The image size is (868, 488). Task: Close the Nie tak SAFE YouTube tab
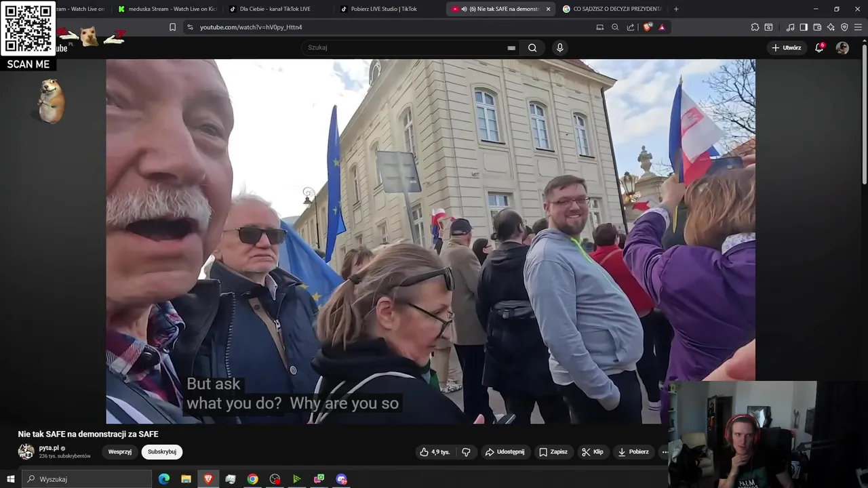[x=548, y=9]
